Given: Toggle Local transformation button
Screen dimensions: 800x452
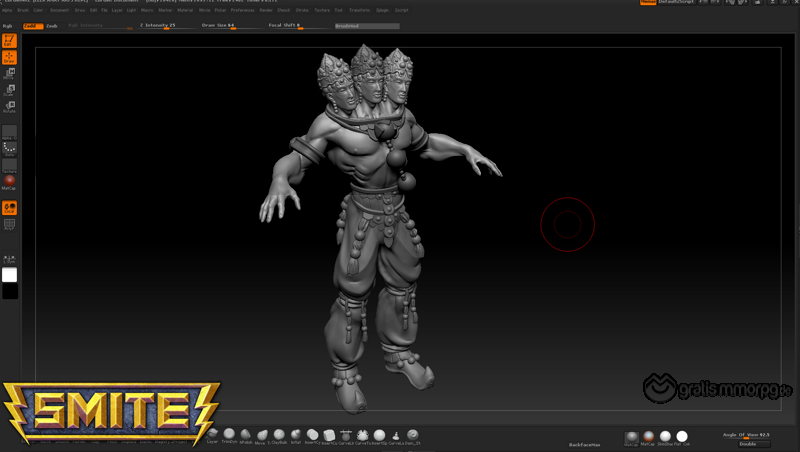Looking at the screenshot, I should pyautogui.click(x=9, y=208).
